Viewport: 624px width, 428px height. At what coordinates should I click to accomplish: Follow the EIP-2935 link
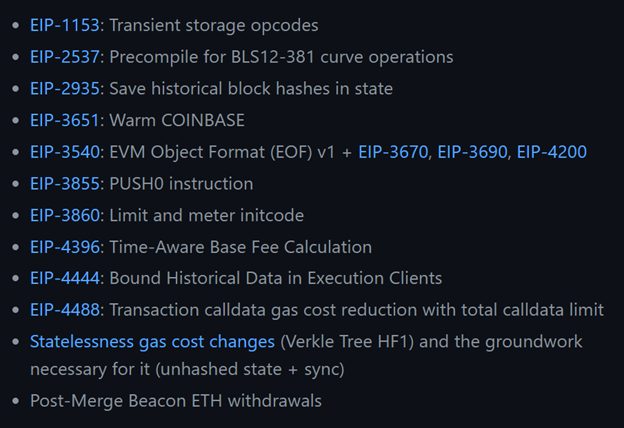tap(64, 89)
